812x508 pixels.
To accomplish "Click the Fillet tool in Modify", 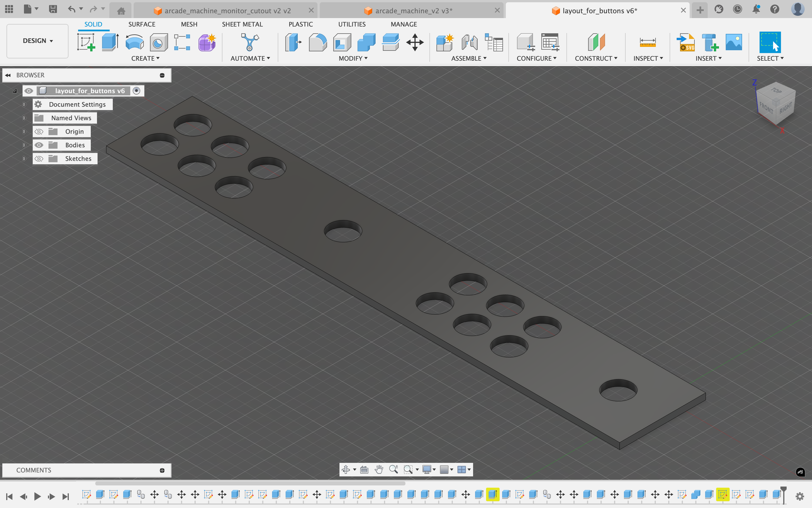I will [318, 42].
